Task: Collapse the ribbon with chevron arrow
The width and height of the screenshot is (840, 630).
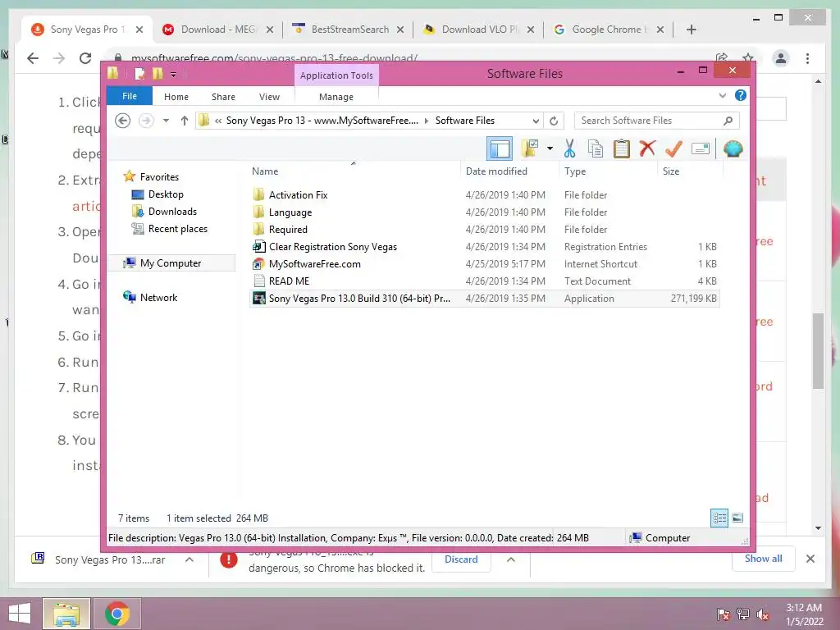Action: click(722, 95)
